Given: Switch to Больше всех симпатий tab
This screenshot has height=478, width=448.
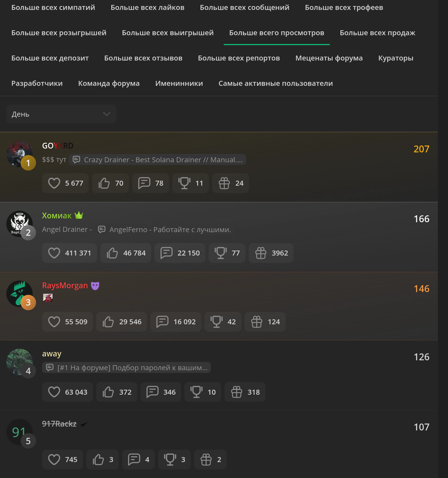Looking at the screenshot, I should tap(53, 7).
